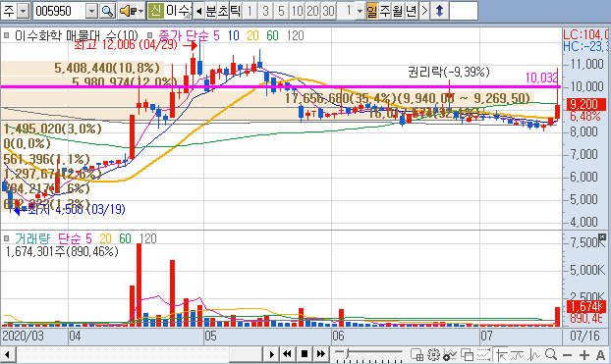Click the dotted range chart icon
Screen dimensions: 611x364
coord(483,354)
